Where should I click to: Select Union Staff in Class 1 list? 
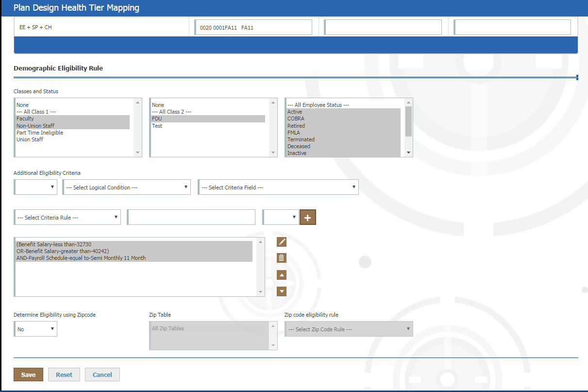[30, 139]
